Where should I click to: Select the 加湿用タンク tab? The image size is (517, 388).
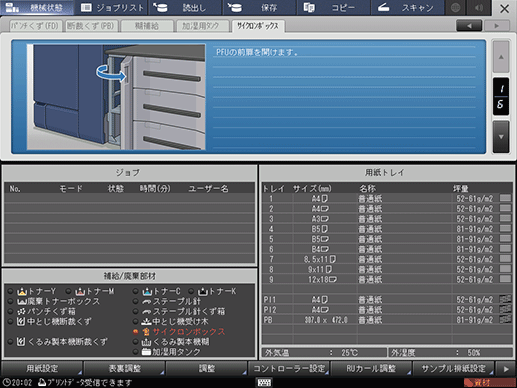point(202,26)
